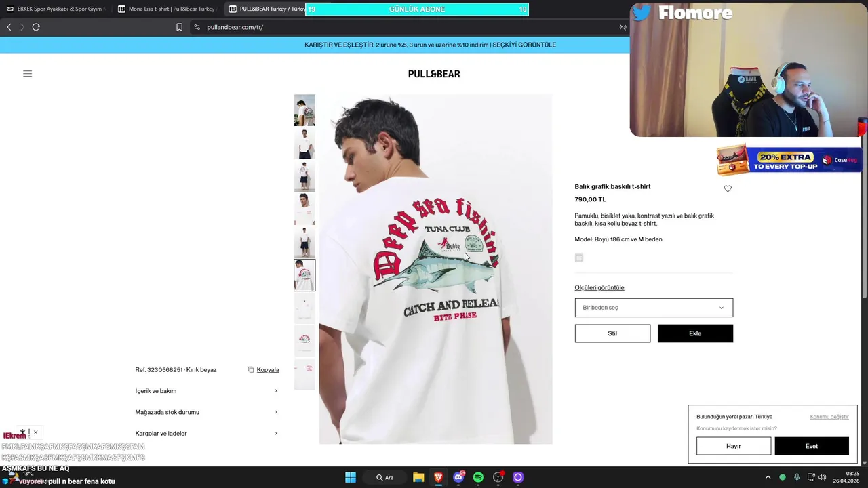Click the 'Kopyala' reference link
The height and width of the screenshot is (488, 868).
point(268,370)
